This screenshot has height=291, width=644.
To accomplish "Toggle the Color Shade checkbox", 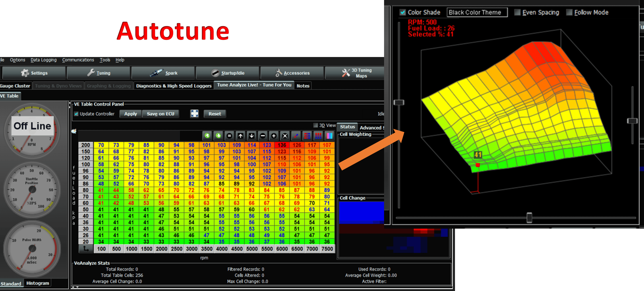I will click(x=403, y=12).
